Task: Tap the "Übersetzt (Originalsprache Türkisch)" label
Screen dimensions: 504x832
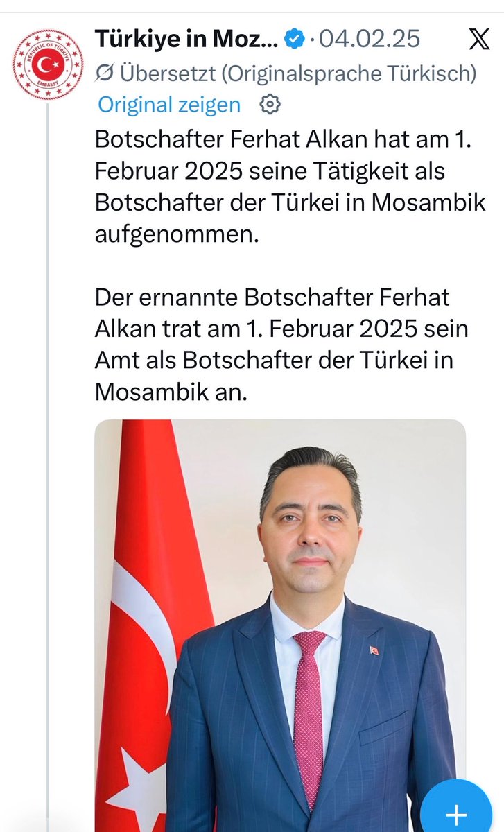Action: pos(298,72)
